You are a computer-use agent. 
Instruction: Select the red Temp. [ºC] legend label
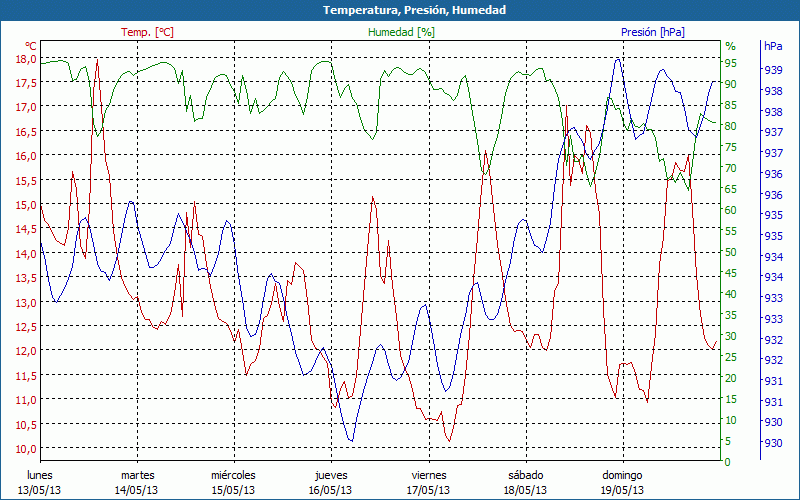pos(147,32)
